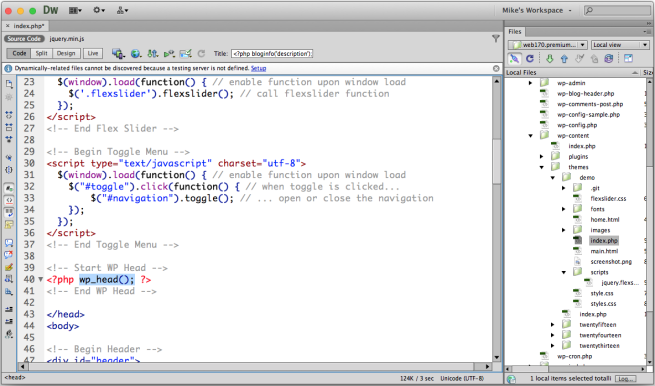Select style.css in demo folder
The image size is (655, 386).
[602, 293]
